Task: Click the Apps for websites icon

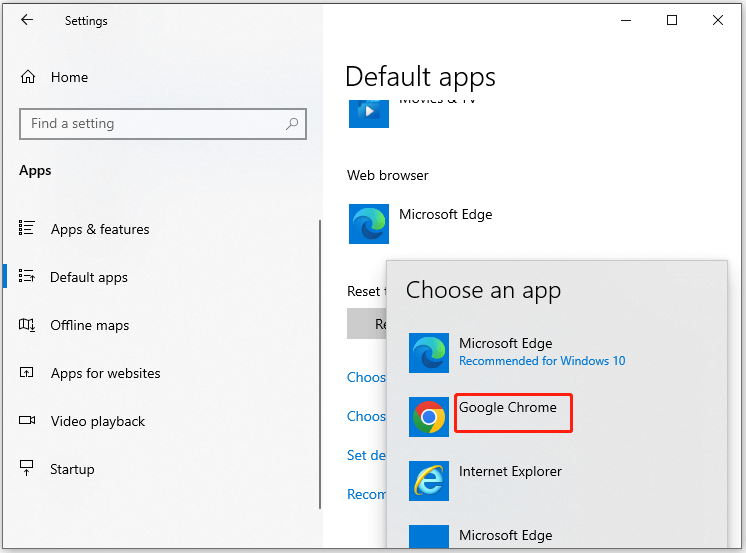Action: point(27,372)
